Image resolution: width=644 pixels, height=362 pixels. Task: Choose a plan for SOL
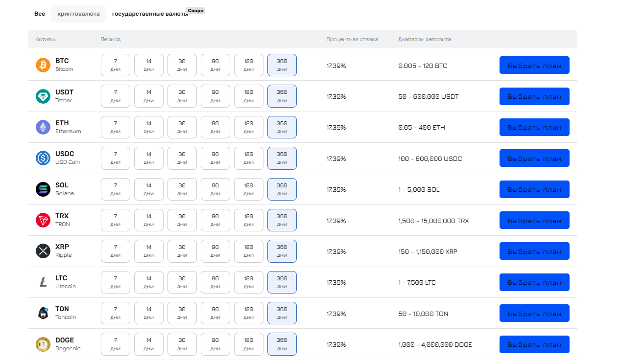click(x=534, y=189)
